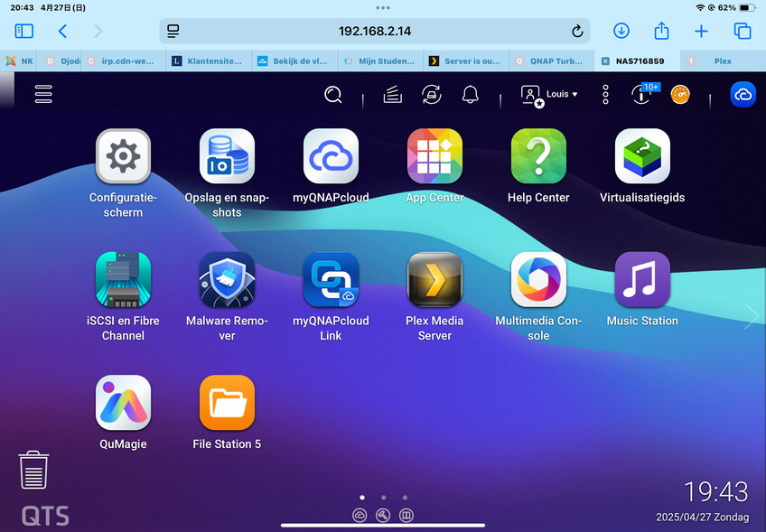Viewport: 766px width, 532px height.
Task: Open File Station 5
Action: coord(227,403)
